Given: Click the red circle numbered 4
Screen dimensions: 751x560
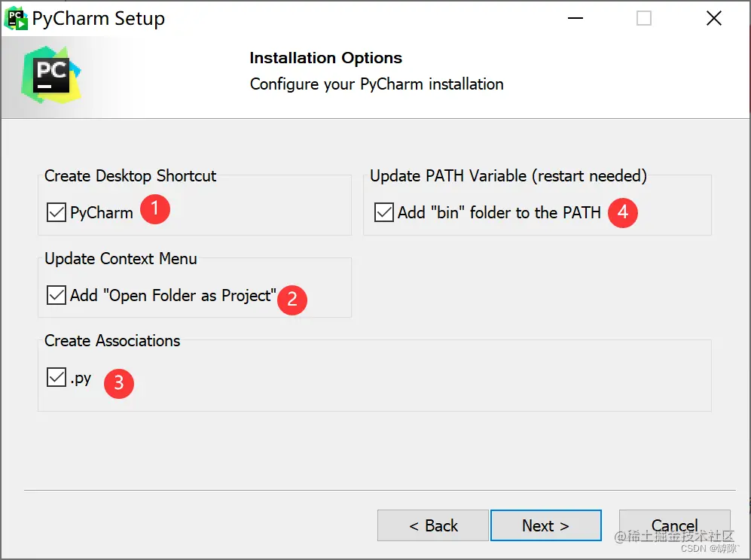Looking at the screenshot, I should click(623, 212).
